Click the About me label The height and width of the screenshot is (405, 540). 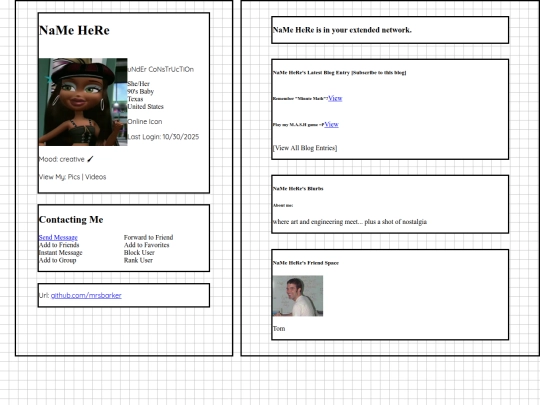pos(283,205)
